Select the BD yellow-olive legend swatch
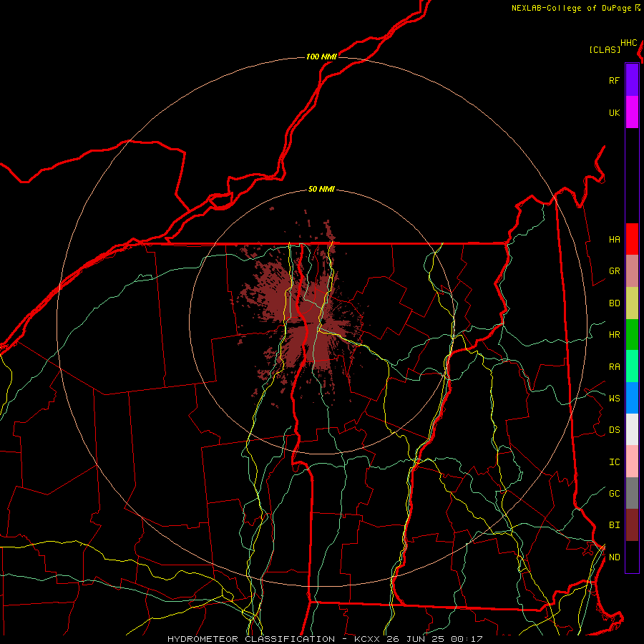 click(632, 303)
